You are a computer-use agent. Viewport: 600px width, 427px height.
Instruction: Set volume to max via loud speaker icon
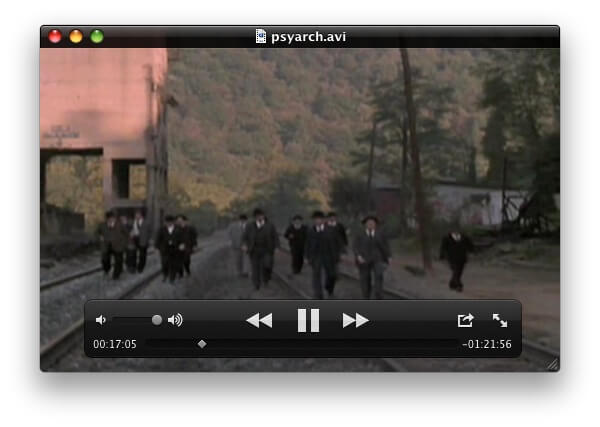coord(175,320)
